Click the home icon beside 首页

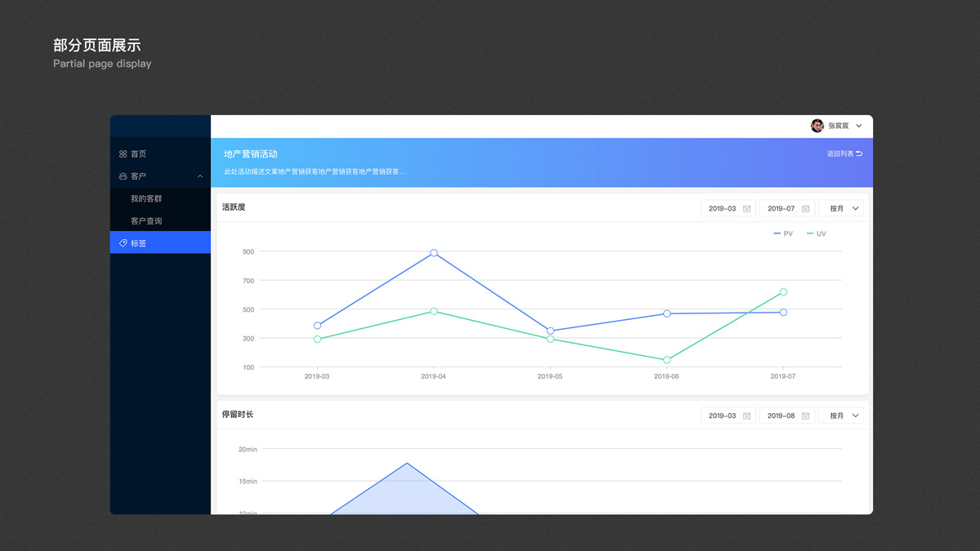point(122,153)
